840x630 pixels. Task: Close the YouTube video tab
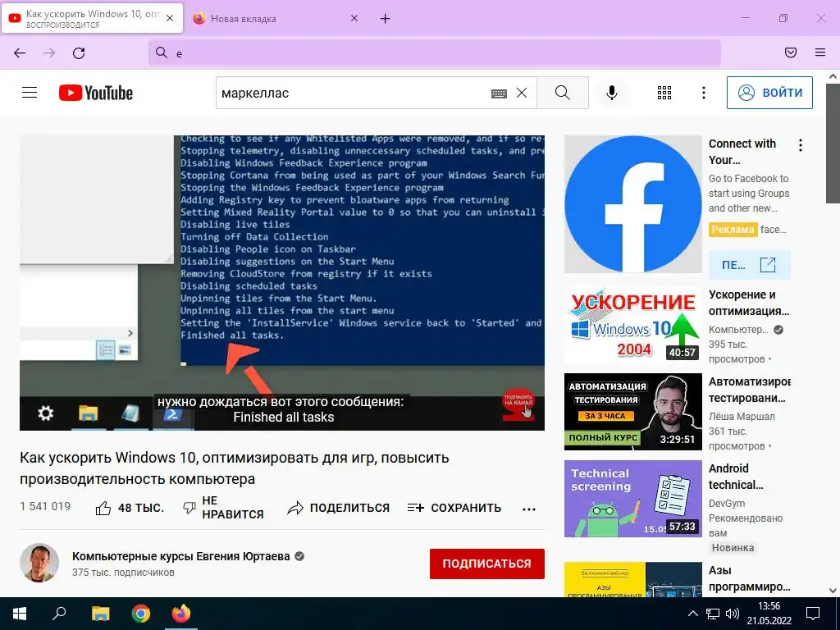170,18
